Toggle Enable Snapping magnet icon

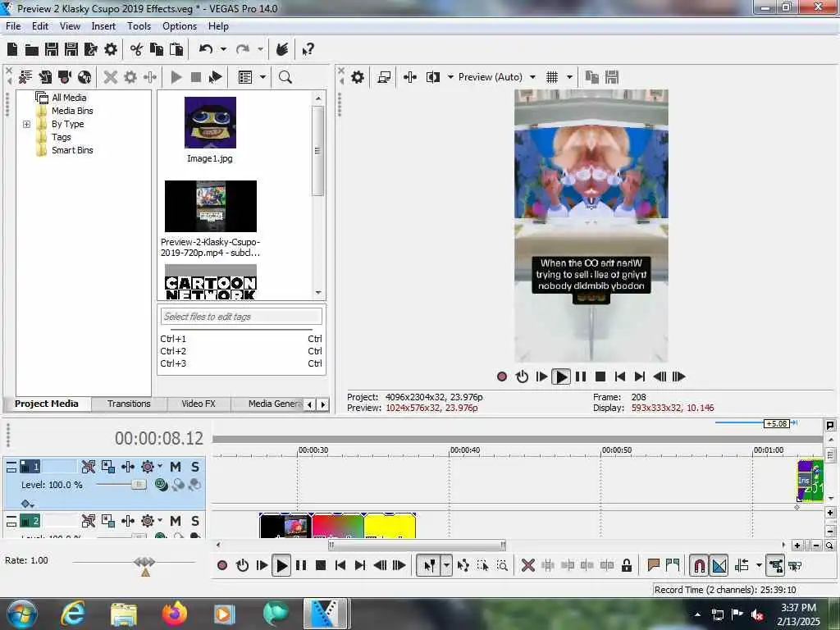coord(699,565)
